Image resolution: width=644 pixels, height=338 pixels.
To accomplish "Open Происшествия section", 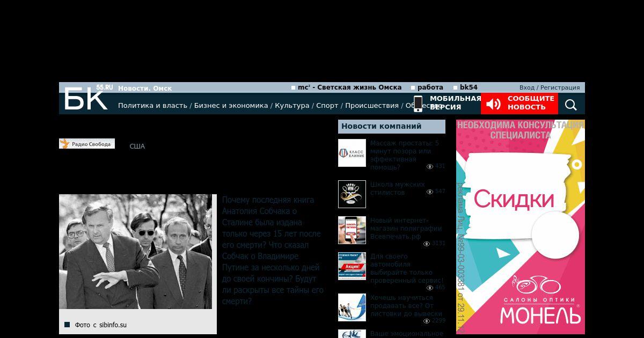I will pos(372,106).
